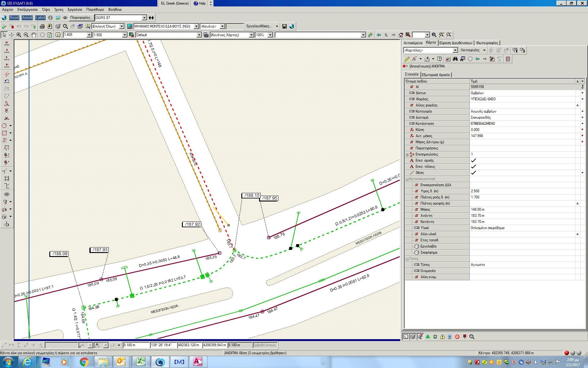Collapse the Κατασκευαστικά section
The height and width of the screenshot is (368, 588).
(407, 179)
